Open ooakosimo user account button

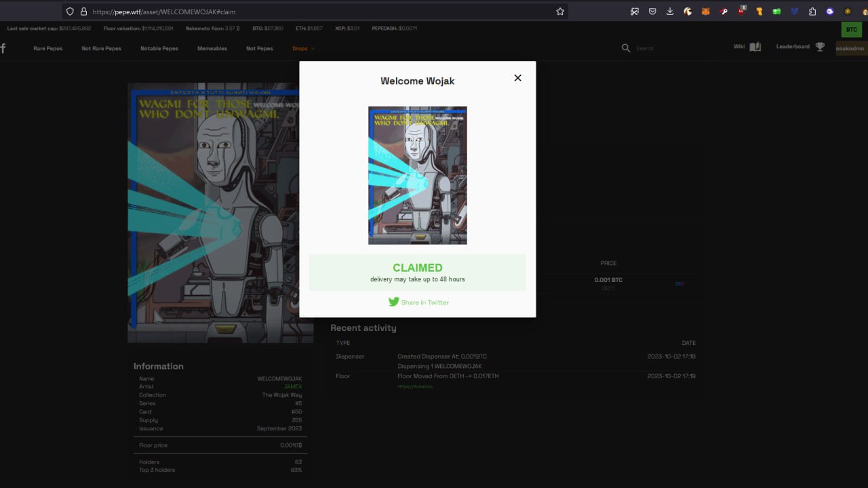click(851, 48)
